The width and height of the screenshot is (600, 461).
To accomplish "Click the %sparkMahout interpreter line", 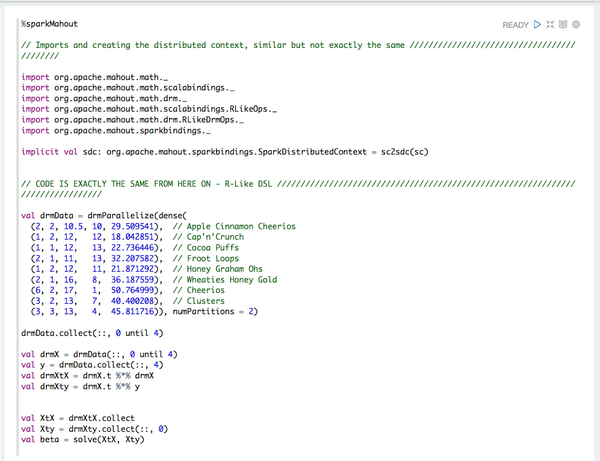I will [49, 24].
